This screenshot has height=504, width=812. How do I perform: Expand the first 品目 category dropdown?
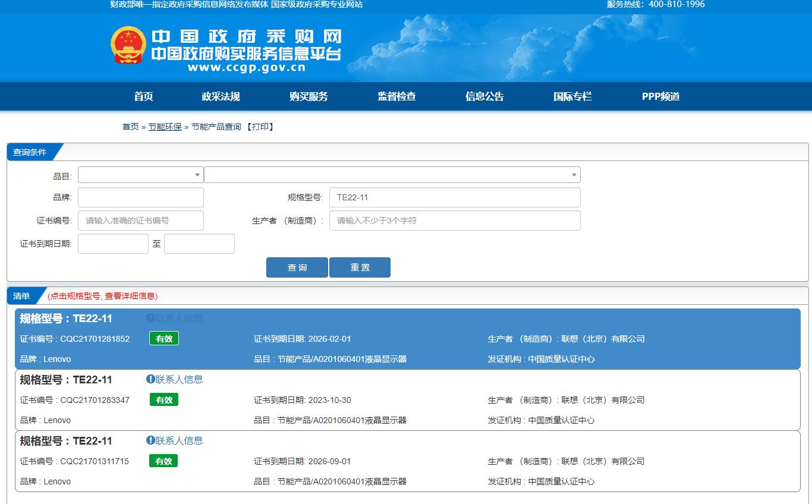pos(140,175)
